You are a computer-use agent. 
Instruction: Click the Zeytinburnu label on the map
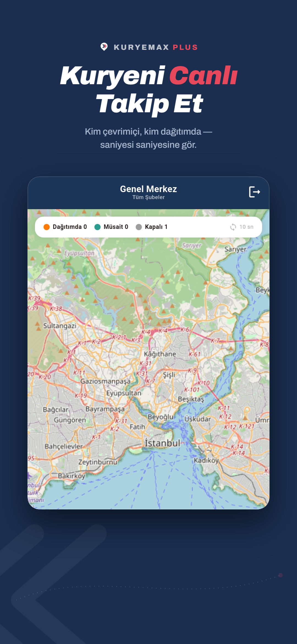[98, 462]
